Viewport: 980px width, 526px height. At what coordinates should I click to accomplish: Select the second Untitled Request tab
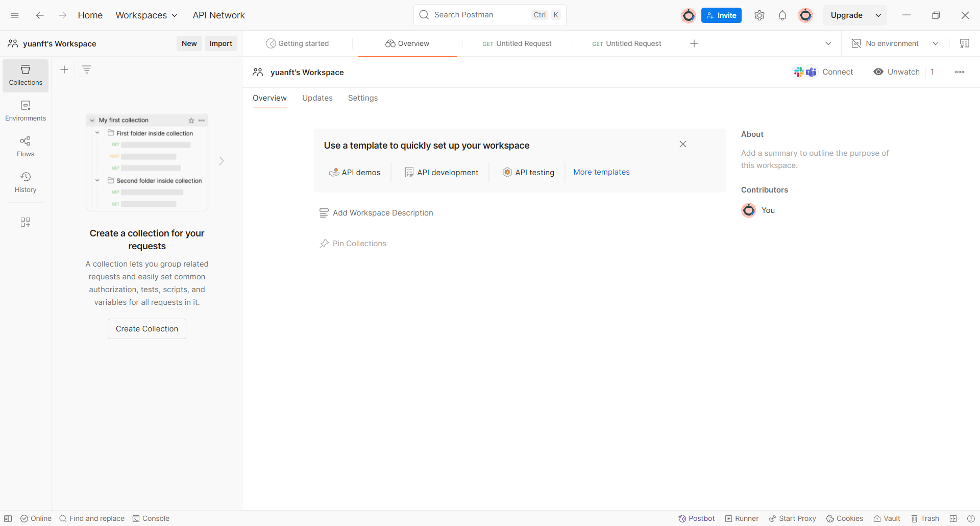(627, 43)
